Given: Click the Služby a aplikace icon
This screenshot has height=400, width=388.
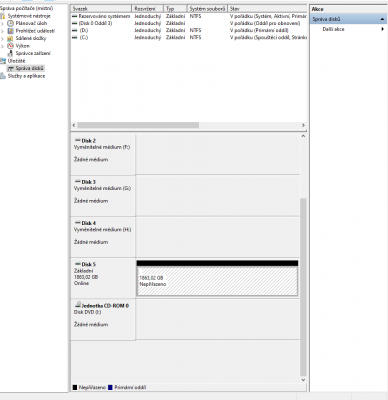Looking at the screenshot, I should click(x=3, y=76).
